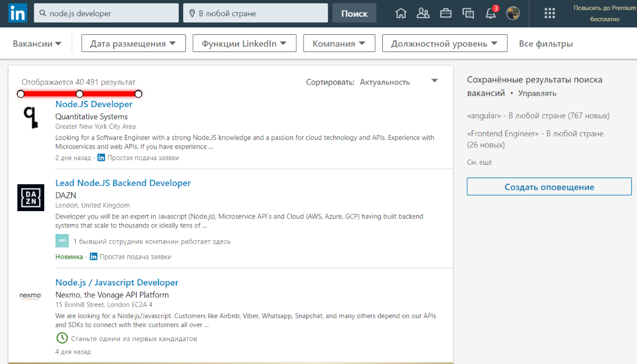
Task: Click 'London, United Kingdom' location text
Action: click(92, 205)
